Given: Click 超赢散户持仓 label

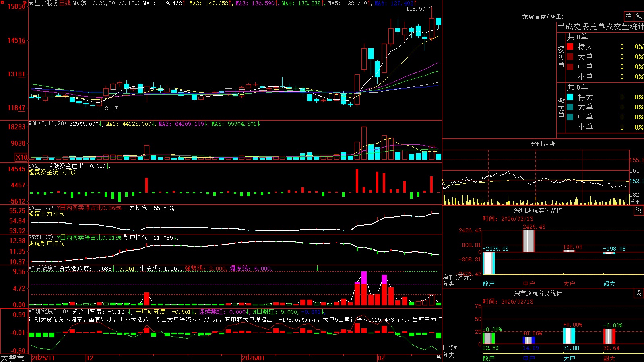Looking at the screenshot, I should click(46, 243).
